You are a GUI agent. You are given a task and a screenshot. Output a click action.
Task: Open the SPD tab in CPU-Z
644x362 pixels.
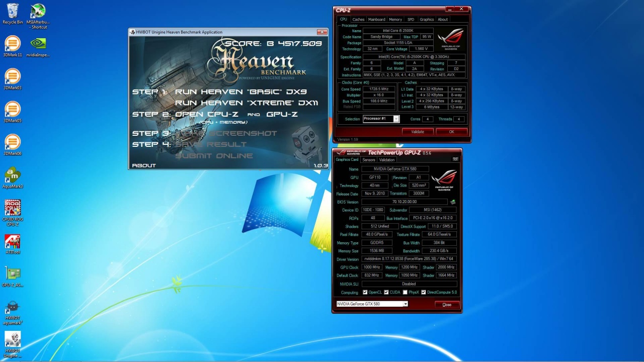pyautogui.click(x=411, y=20)
